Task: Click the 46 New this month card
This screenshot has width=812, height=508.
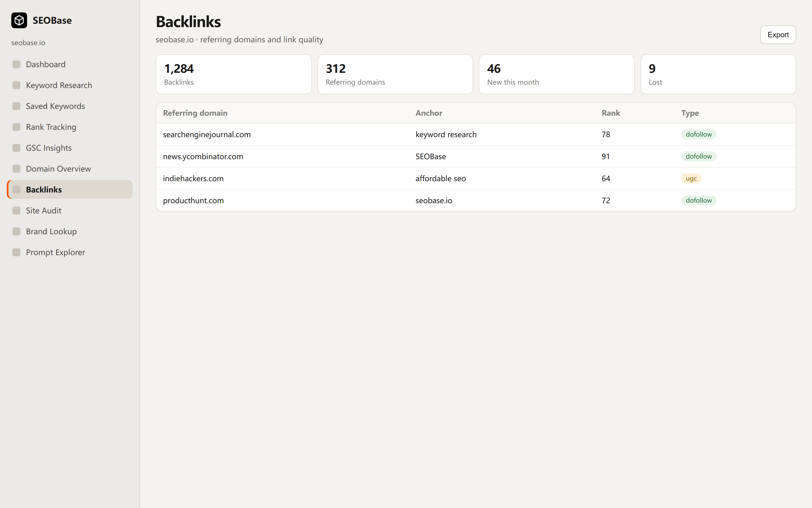Action: coord(557,74)
